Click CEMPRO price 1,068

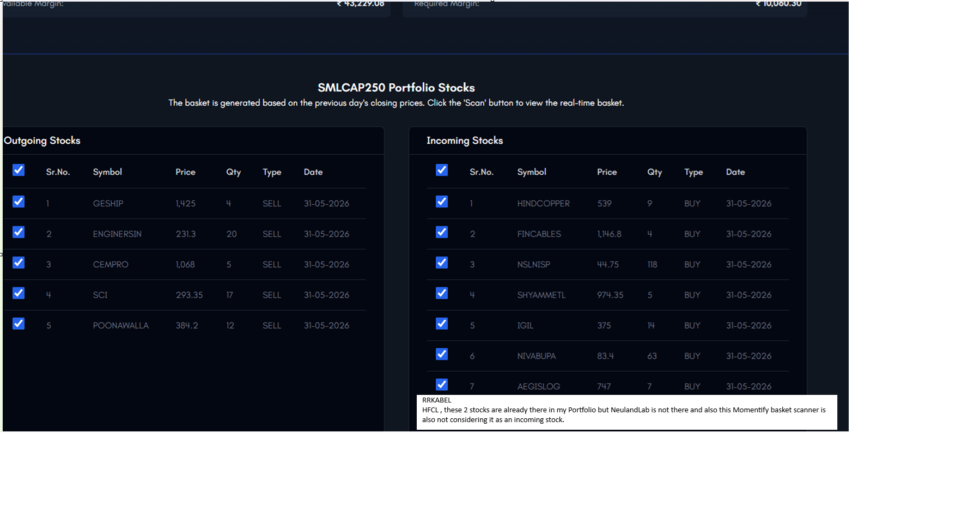point(185,264)
